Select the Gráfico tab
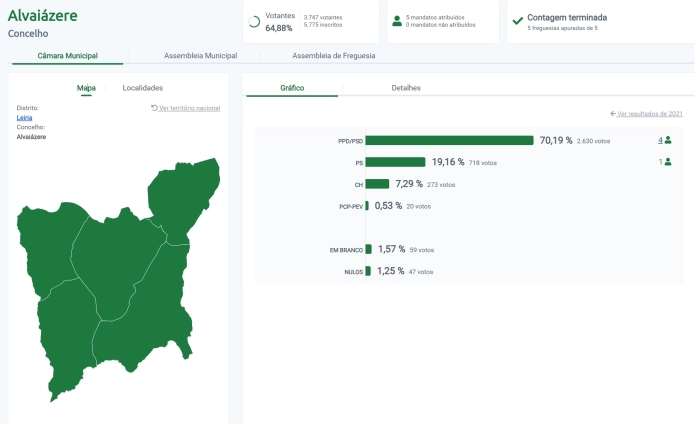This screenshot has height=424, width=700. (292, 88)
